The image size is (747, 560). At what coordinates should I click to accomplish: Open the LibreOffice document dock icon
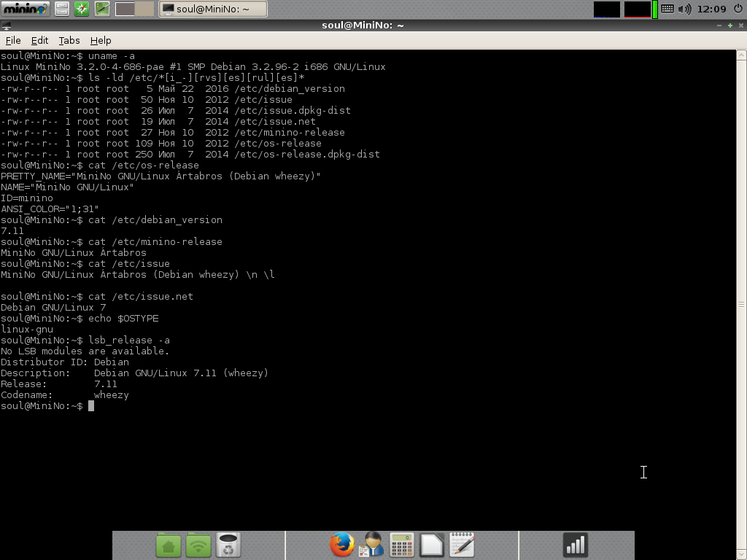click(432, 545)
